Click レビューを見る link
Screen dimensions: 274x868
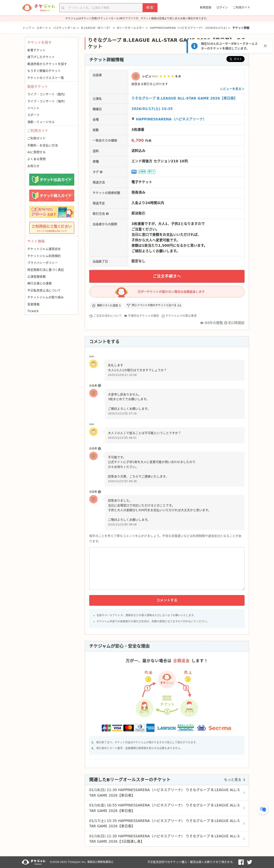click(232, 89)
